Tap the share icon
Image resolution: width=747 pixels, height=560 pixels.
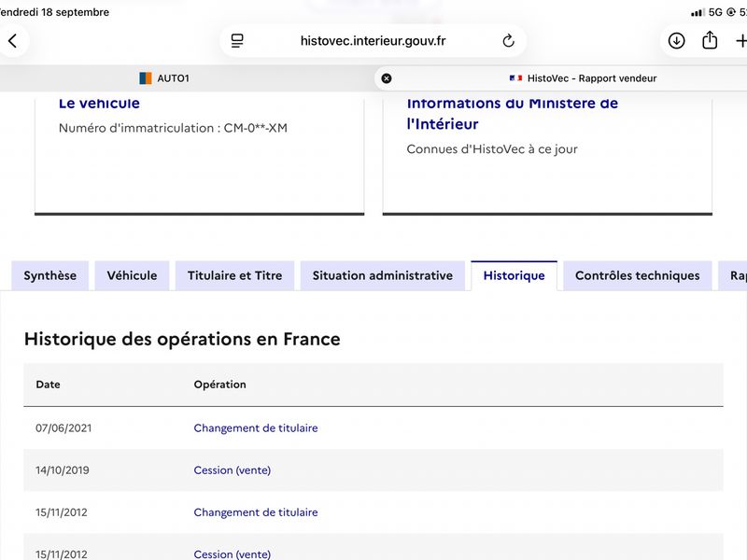pyautogui.click(x=710, y=40)
